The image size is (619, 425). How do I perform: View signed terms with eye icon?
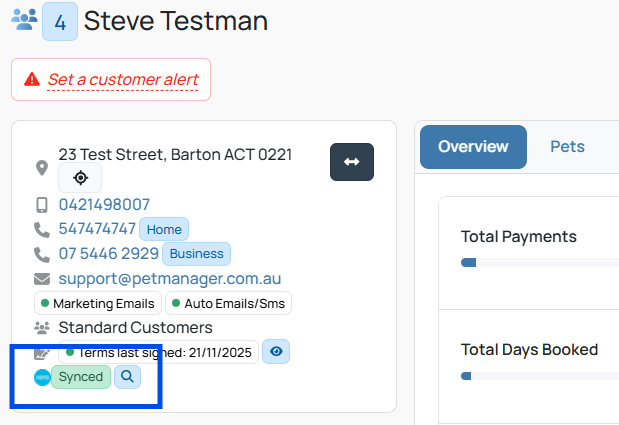point(276,351)
